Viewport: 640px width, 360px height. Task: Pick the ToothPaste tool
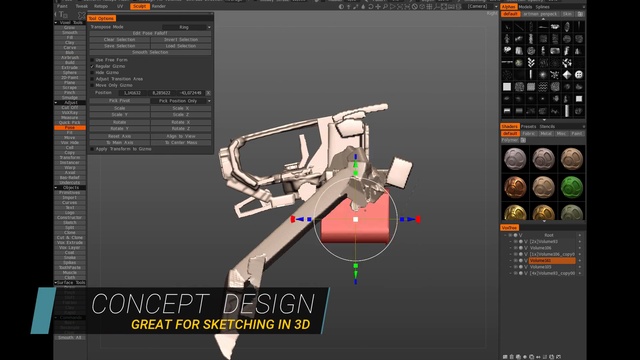tap(70, 267)
